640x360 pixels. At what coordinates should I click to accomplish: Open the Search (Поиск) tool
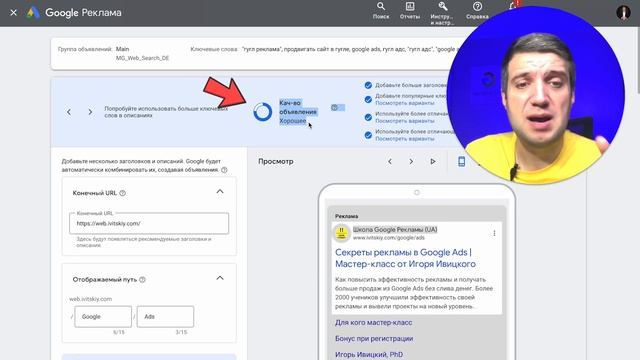coord(381,11)
